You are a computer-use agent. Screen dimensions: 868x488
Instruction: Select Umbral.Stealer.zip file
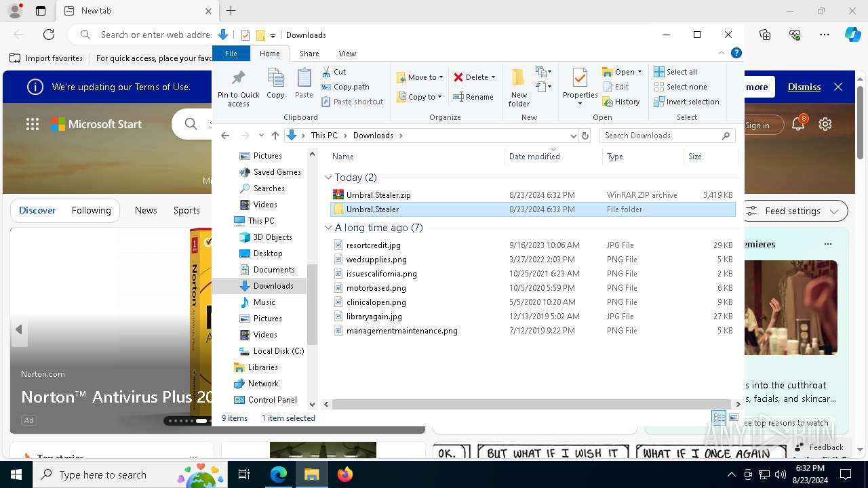click(x=378, y=195)
